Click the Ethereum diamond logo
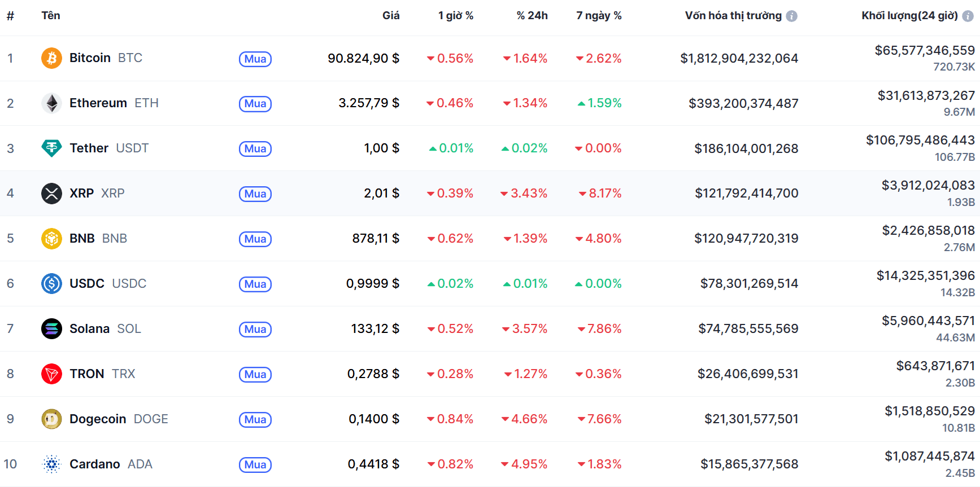 coord(51,103)
